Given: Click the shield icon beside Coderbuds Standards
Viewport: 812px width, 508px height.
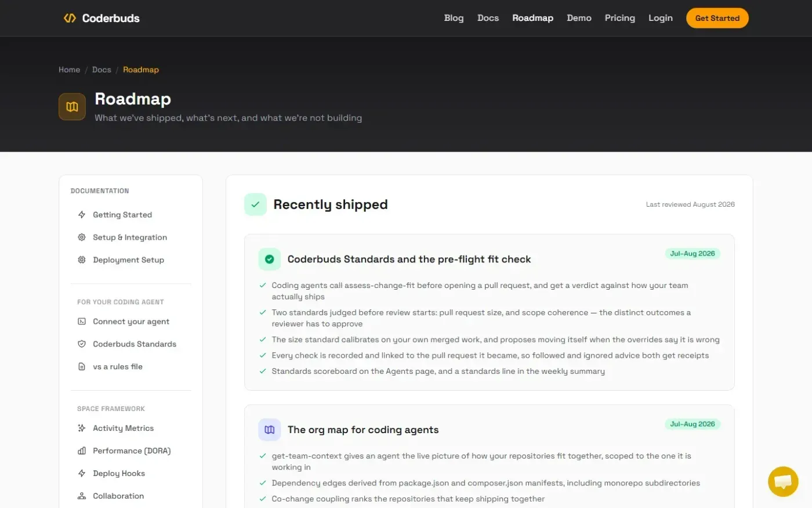Looking at the screenshot, I should pos(82,344).
